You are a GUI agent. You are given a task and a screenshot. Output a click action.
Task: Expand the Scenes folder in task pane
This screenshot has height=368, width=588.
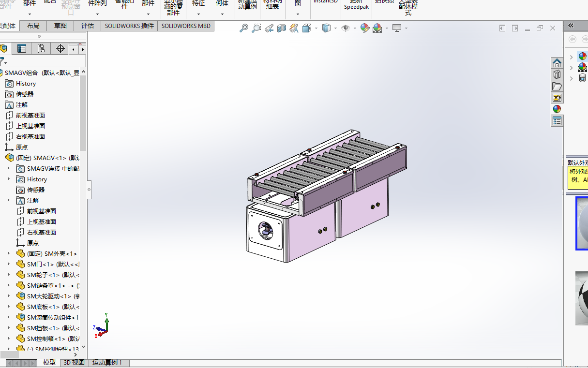(x=572, y=68)
